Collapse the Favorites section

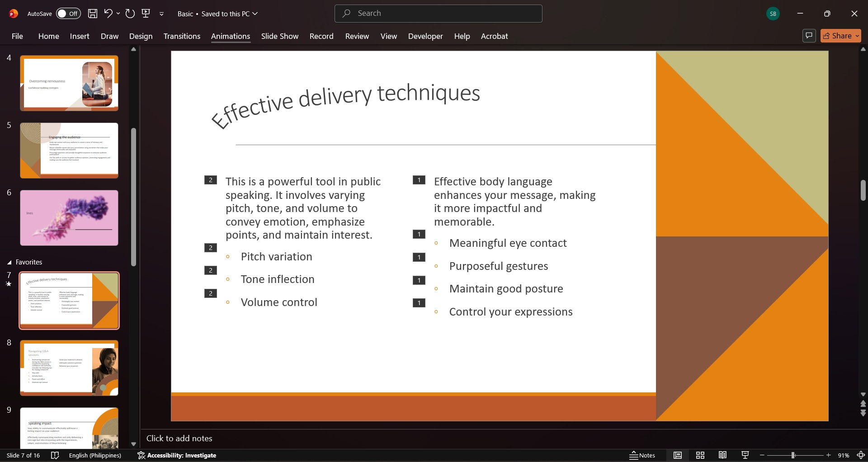click(9, 262)
